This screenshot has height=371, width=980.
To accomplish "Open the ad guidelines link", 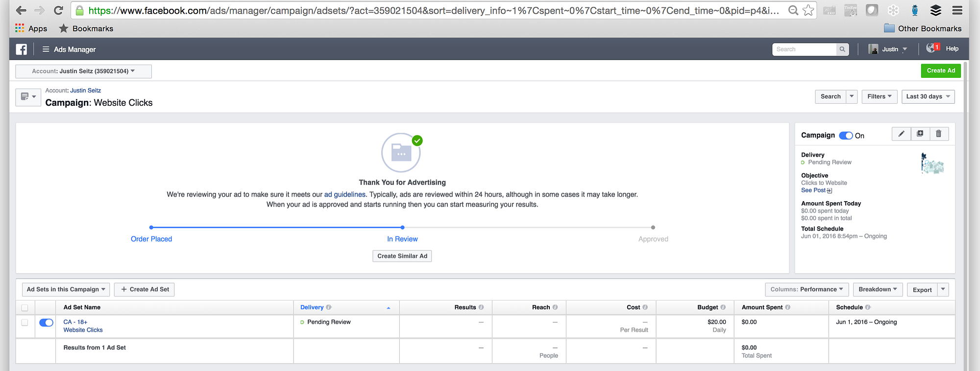I will click(x=345, y=194).
